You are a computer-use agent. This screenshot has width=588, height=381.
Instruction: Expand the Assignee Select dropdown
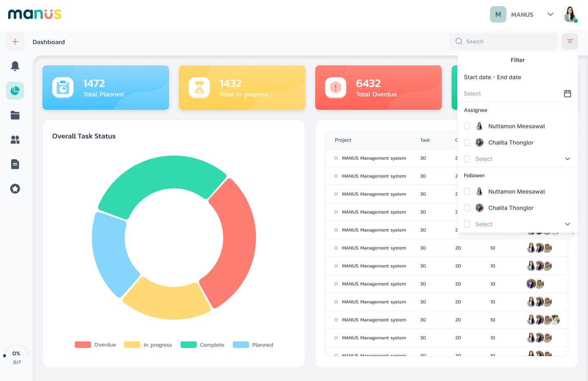[x=567, y=159]
